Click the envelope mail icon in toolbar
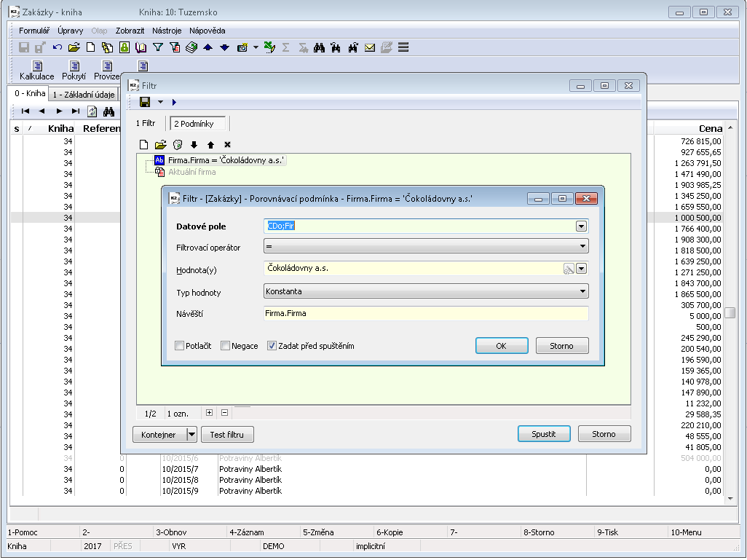This screenshot has width=747, height=560. pyautogui.click(x=370, y=48)
